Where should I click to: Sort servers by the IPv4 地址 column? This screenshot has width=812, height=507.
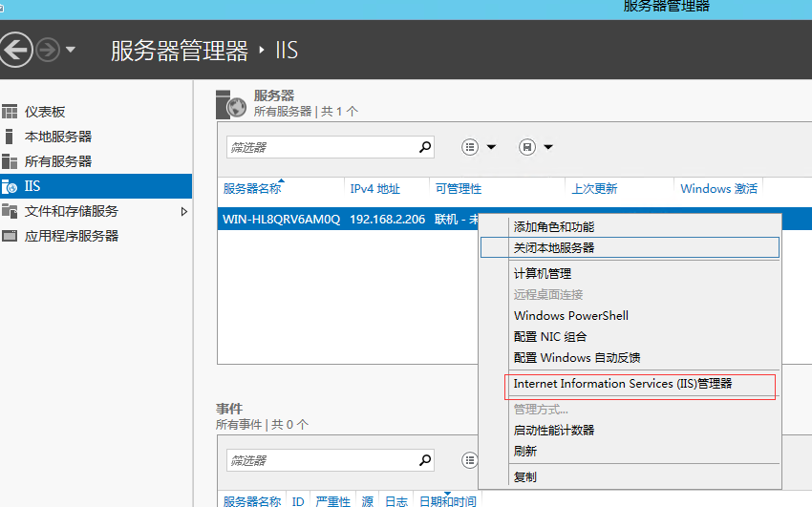[375, 189]
